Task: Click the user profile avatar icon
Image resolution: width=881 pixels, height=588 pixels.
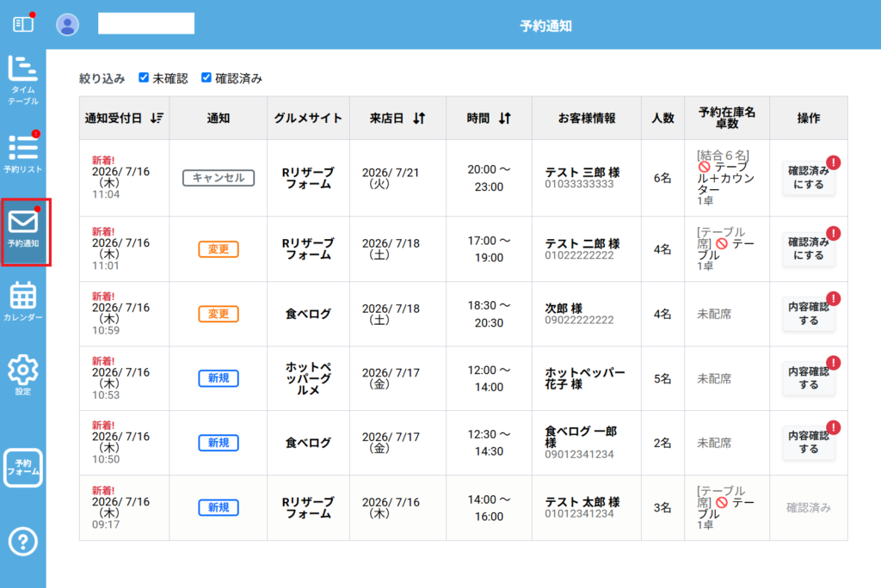Action: click(67, 25)
